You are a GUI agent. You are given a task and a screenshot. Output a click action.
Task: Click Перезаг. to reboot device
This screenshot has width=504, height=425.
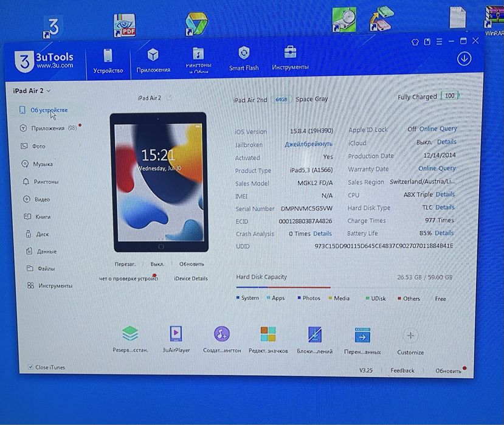pyautogui.click(x=125, y=264)
